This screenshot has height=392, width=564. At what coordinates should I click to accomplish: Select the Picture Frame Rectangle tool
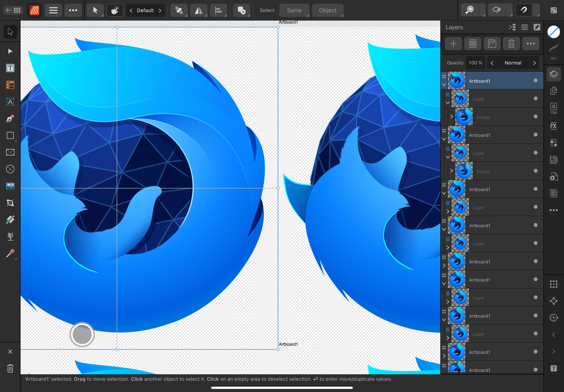[x=10, y=152]
